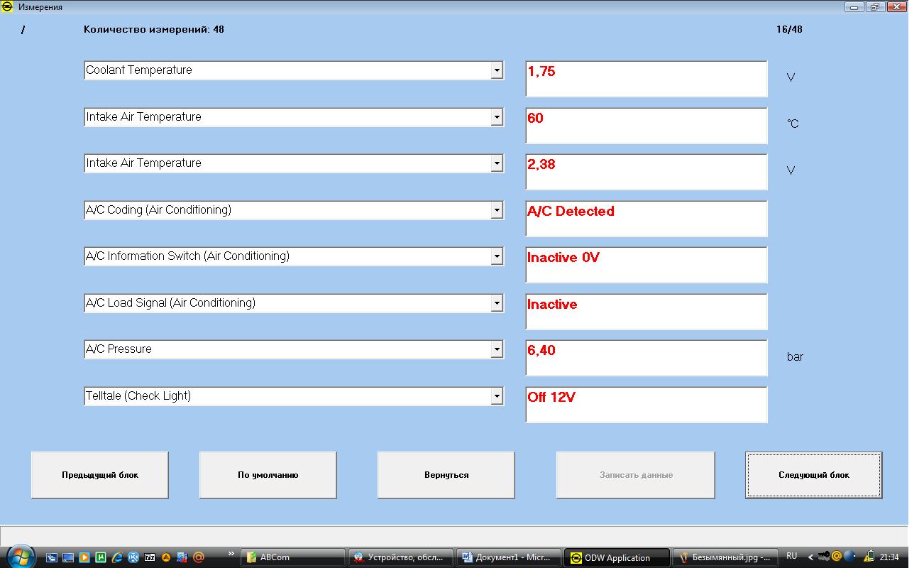
Task: Expand the Coolant Temperature dropdown
Action: point(497,70)
